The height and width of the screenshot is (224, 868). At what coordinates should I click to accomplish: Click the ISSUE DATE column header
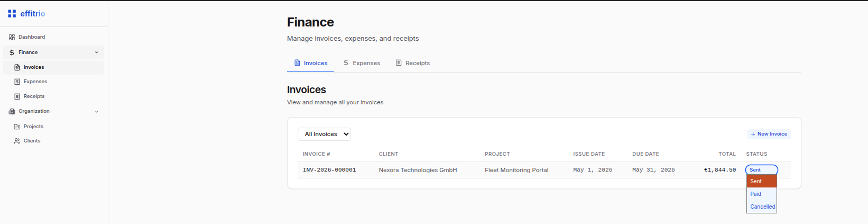(x=589, y=154)
